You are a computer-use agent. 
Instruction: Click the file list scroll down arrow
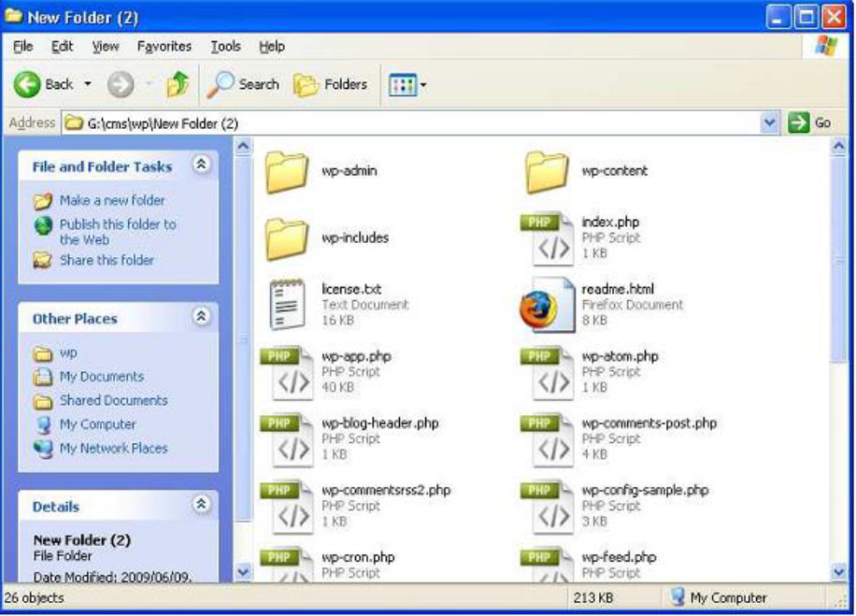coord(838,571)
